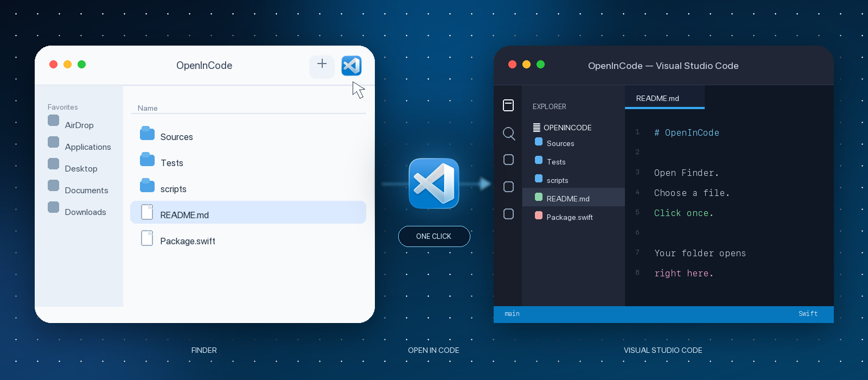Maximize the Finder window with green button
The height and width of the screenshot is (380, 868).
coord(81,64)
